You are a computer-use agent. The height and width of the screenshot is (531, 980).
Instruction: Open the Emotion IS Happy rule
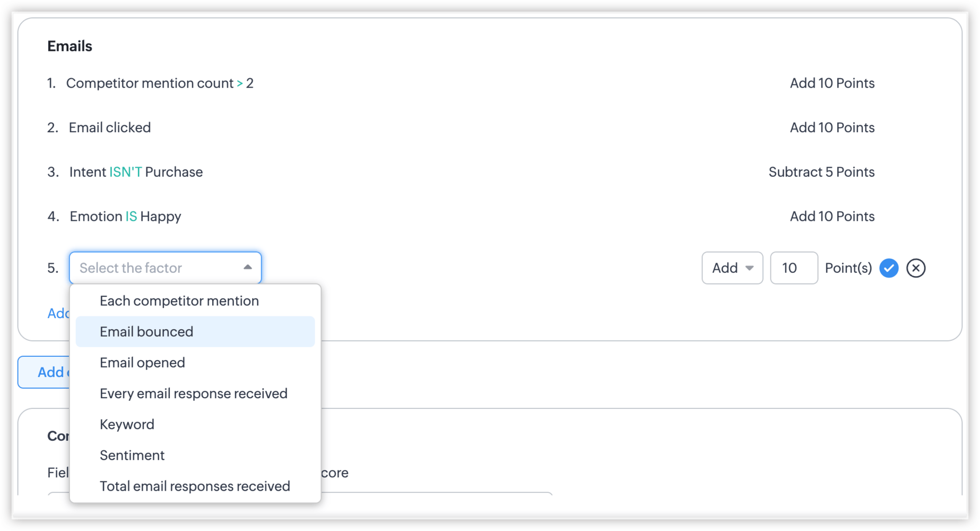(x=125, y=217)
